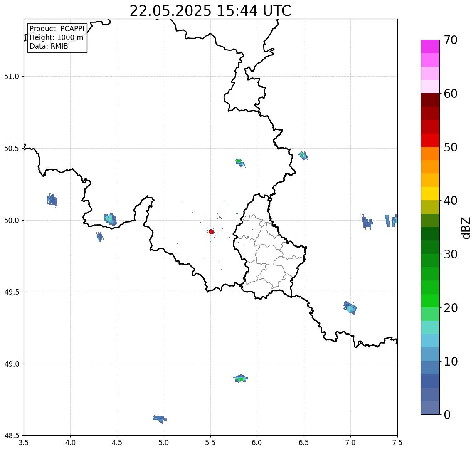Click the orange colorbar segment below 50
Viewport: 476px width, 451px height.
coord(430,154)
